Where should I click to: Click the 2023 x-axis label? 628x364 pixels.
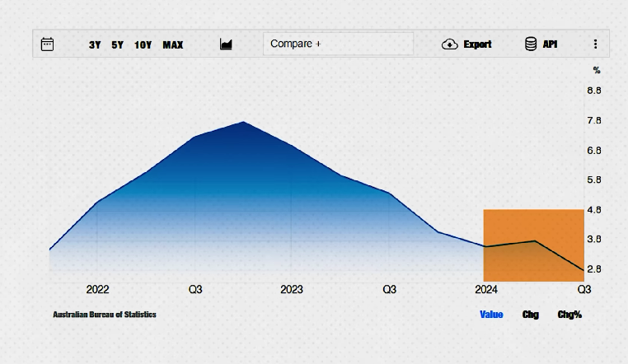coord(292,289)
